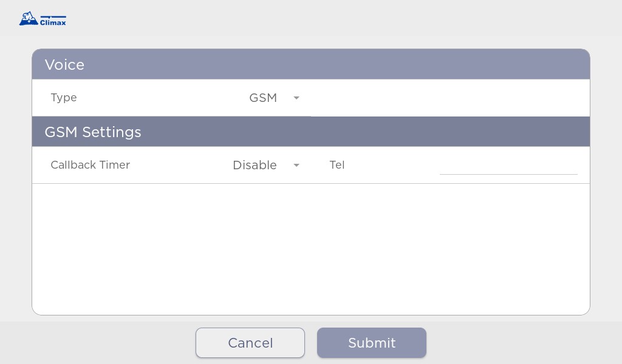Image resolution: width=622 pixels, height=364 pixels.
Task: Click the Climax polar bear logo
Action: tap(29, 19)
